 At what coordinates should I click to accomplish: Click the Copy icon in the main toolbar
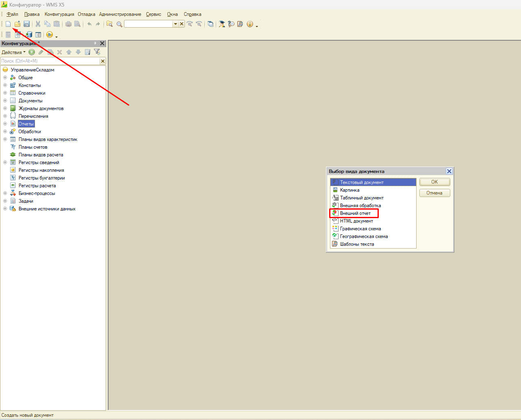47,24
